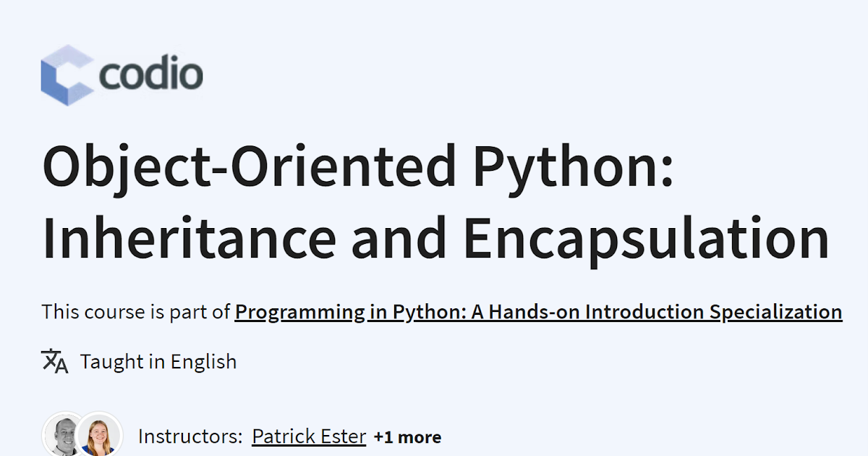868x456 pixels.
Task: Click the 'Taught in English' text
Action: point(158,361)
